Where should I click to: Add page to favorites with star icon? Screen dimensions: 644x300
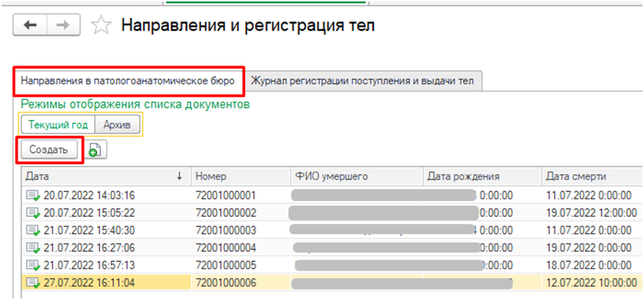tap(100, 26)
